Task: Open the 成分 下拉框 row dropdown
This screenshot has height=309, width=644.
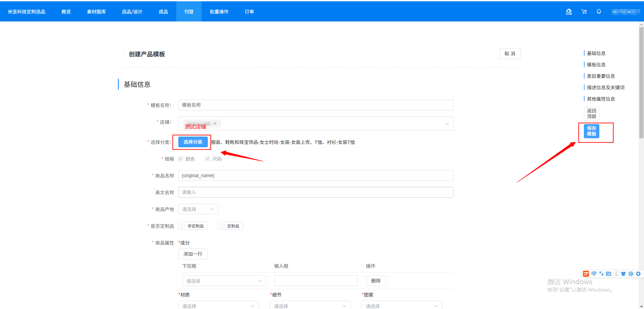Action: click(224, 281)
